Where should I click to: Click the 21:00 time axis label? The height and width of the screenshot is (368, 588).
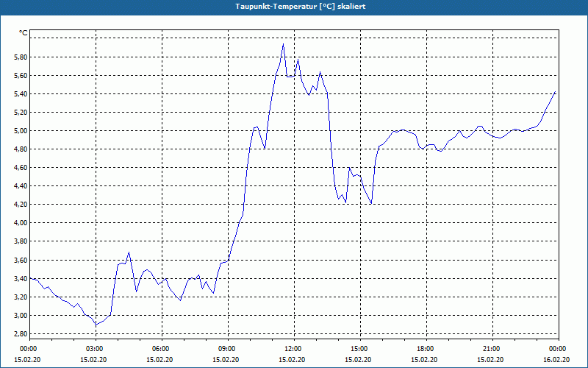point(492,349)
